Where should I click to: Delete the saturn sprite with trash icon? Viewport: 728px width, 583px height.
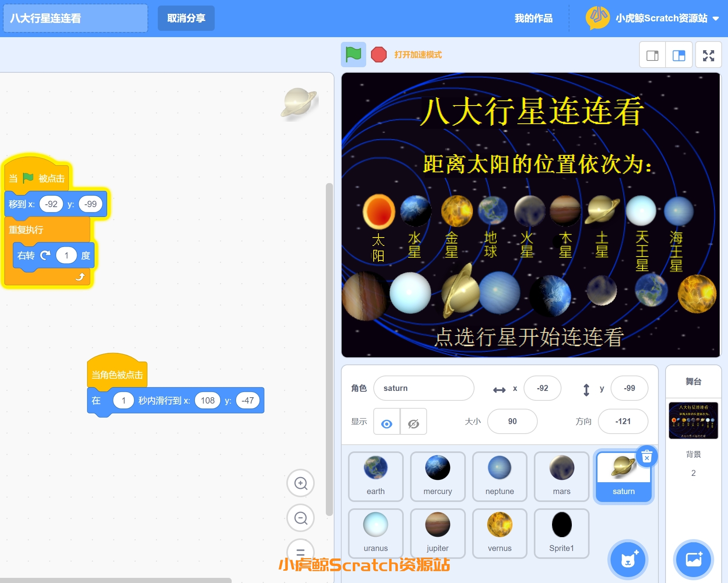647,457
